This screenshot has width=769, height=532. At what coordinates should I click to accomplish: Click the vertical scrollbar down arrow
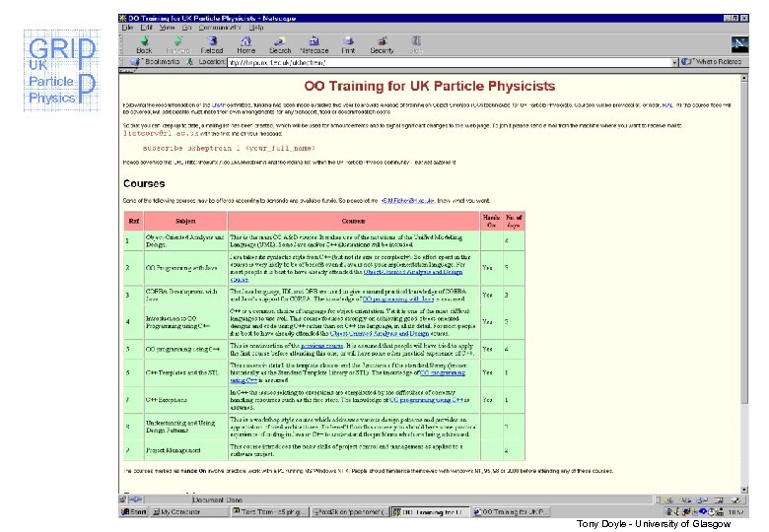pos(744,490)
